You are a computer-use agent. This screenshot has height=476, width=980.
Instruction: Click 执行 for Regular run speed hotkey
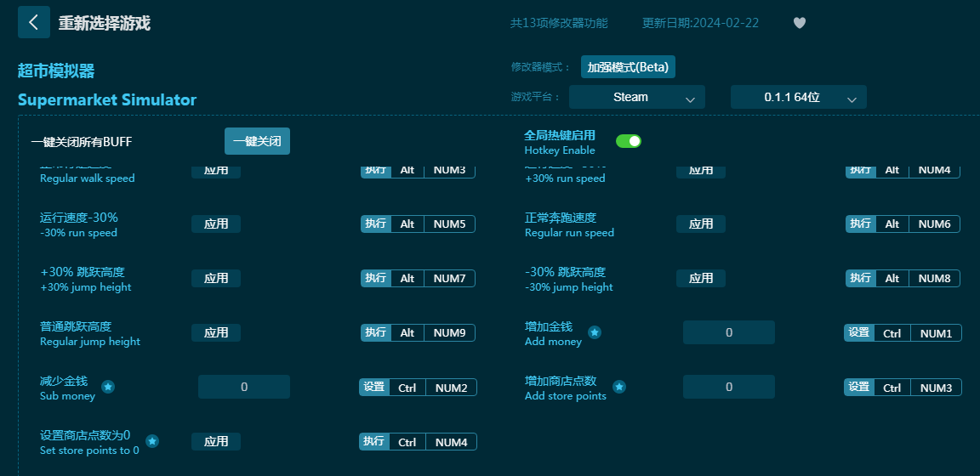pyautogui.click(x=861, y=224)
